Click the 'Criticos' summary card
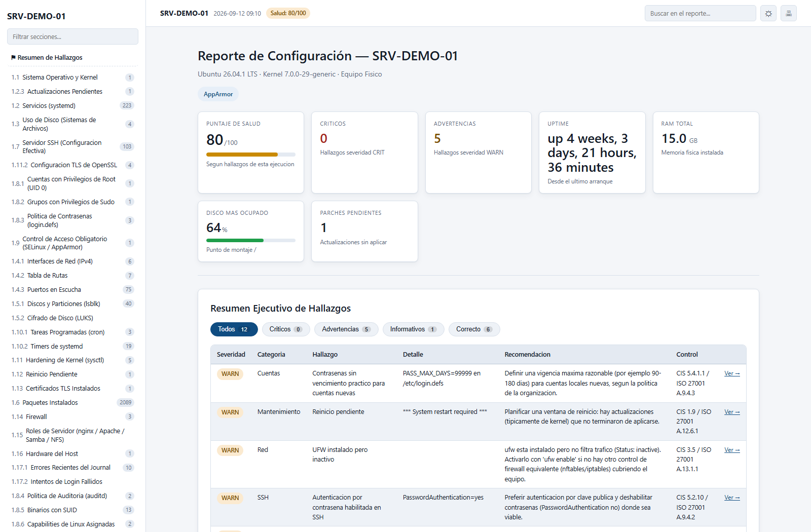The width and height of the screenshot is (811, 532). pos(364,153)
